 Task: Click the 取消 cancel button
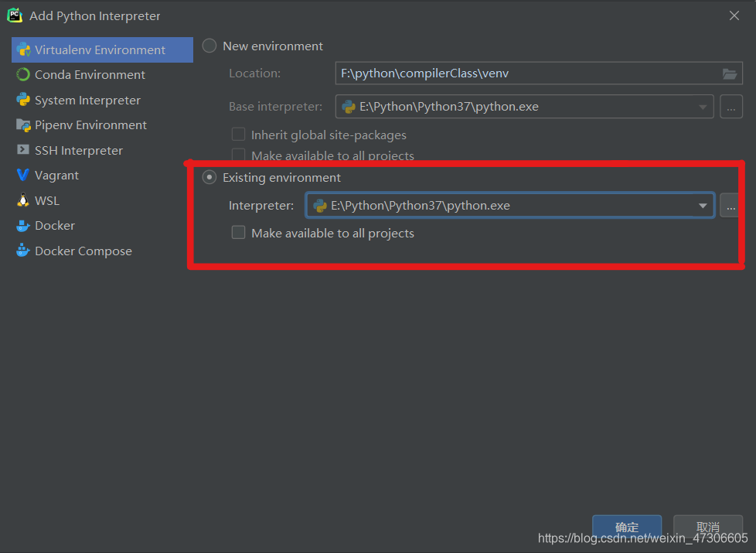tap(707, 527)
